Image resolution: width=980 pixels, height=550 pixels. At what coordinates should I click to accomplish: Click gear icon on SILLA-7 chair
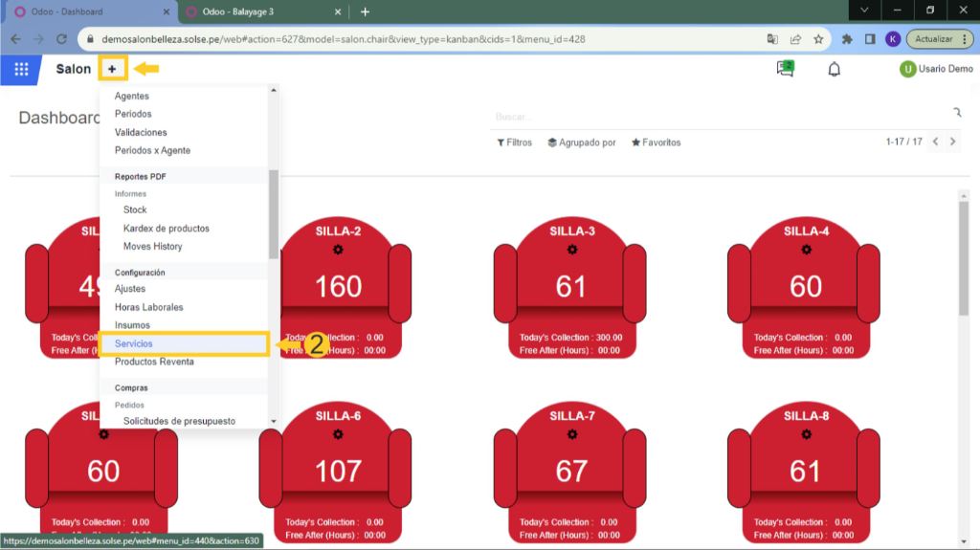click(572, 434)
